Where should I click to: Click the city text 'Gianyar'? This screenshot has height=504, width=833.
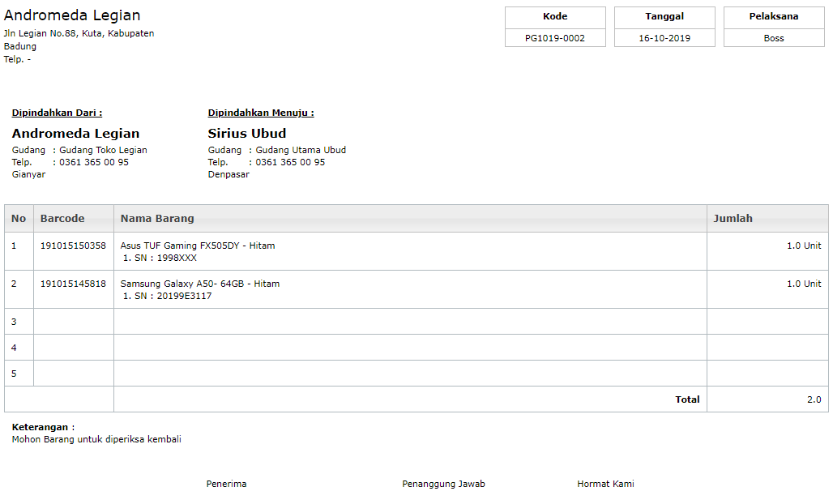tap(28, 175)
